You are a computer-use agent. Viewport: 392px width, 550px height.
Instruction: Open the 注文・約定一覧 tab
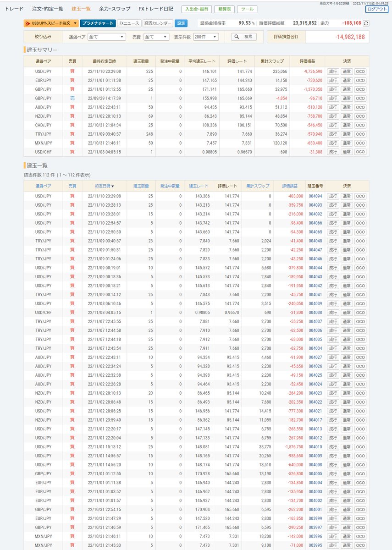pyautogui.click(x=48, y=9)
